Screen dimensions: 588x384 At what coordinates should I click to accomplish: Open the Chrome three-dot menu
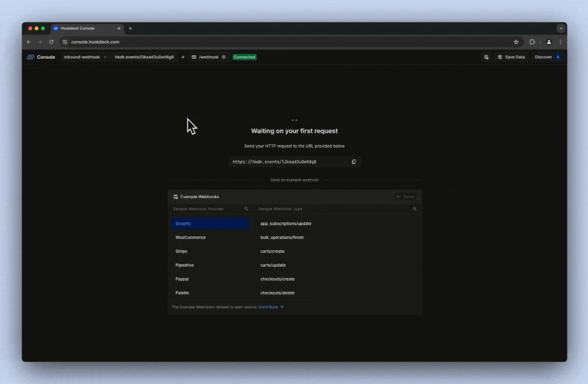[560, 42]
